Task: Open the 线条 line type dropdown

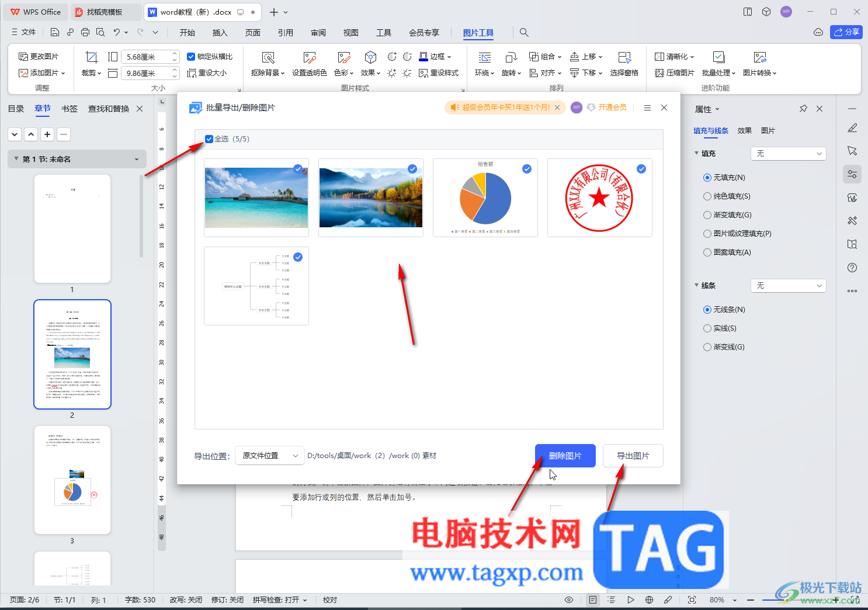Action: tap(789, 286)
